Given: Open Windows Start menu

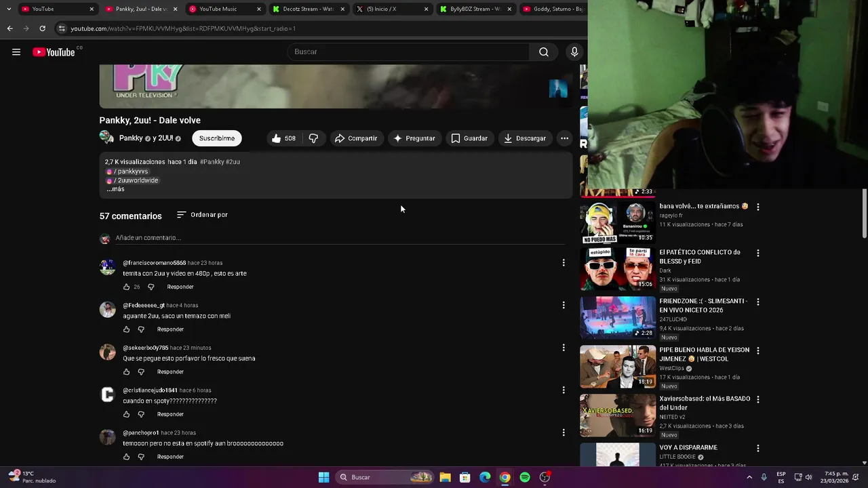Looking at the screenshot, I should [x=323, y=477].
